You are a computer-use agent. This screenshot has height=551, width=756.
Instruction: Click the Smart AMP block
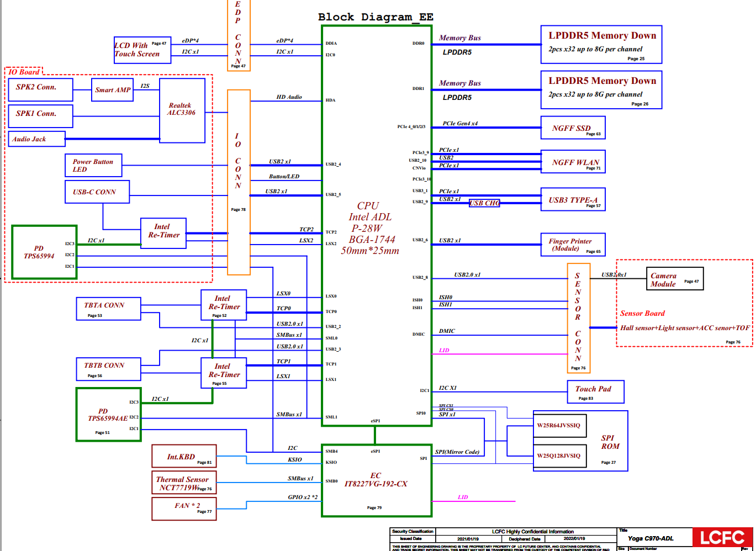pos(113,90)
